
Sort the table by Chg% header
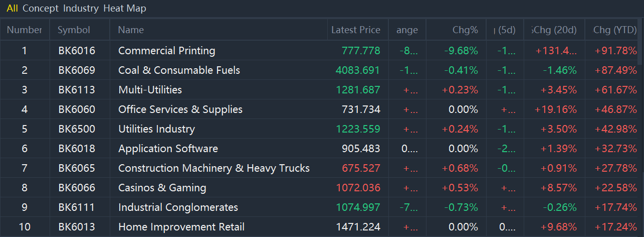click(x=465, y=30)
